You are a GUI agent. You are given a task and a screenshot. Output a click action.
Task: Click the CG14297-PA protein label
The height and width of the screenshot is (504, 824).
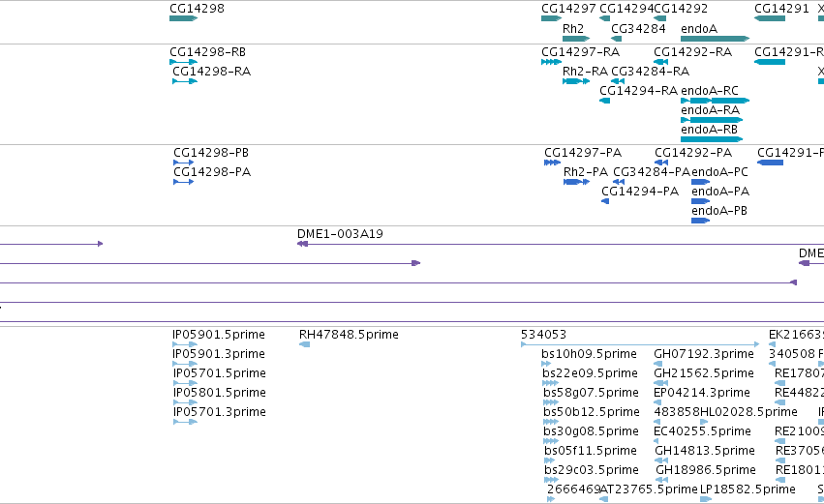(583, 153)
